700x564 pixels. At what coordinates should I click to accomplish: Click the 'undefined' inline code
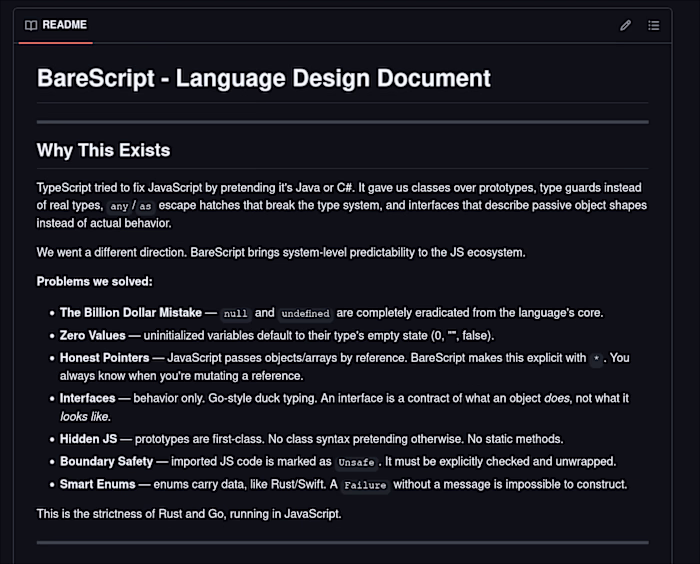[x=305, y=313]
